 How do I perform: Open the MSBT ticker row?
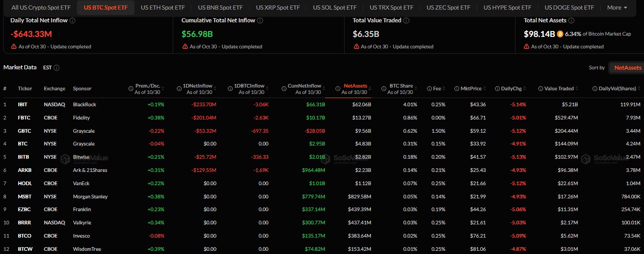(322, 197)
